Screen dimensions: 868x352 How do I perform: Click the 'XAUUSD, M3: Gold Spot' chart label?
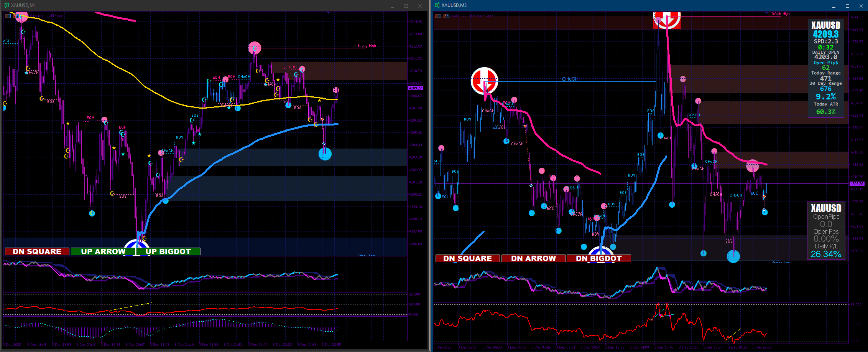[x=472, y=16]
